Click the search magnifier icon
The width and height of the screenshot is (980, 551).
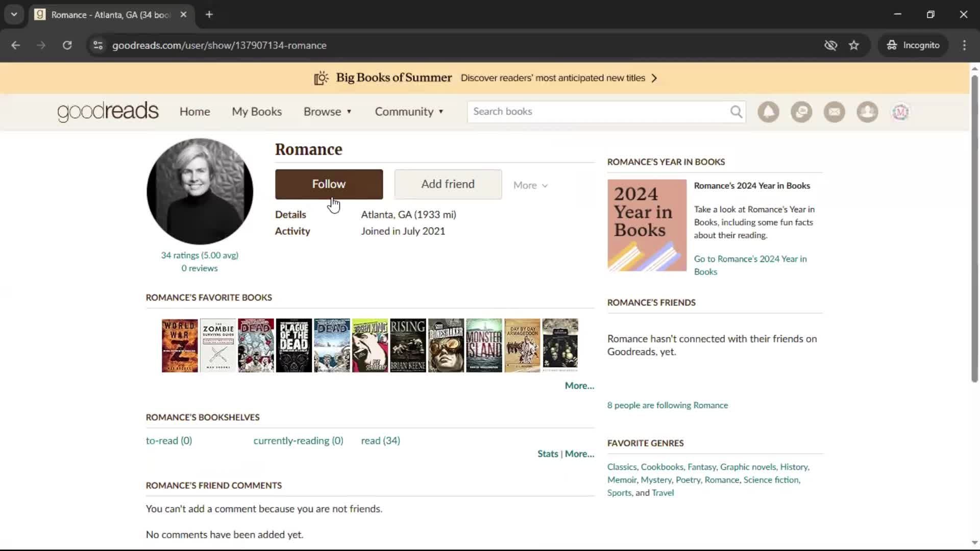click(736, 112)
